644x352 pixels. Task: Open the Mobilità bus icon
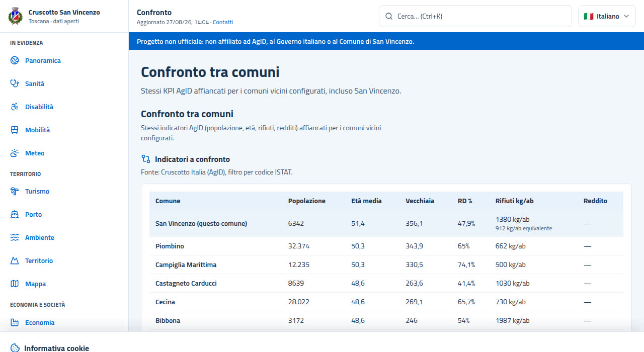pyautogui.click(x=15, y=130)
